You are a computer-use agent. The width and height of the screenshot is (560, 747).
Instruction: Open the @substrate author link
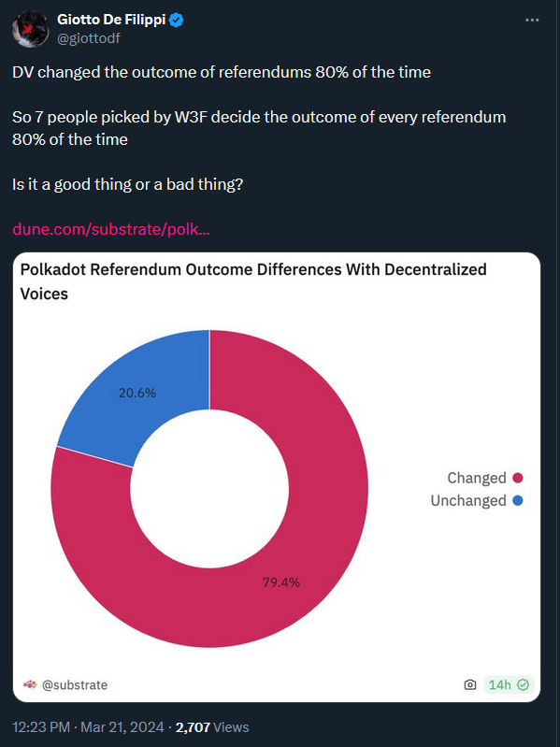pyautogui.click(x=75, y=685)
